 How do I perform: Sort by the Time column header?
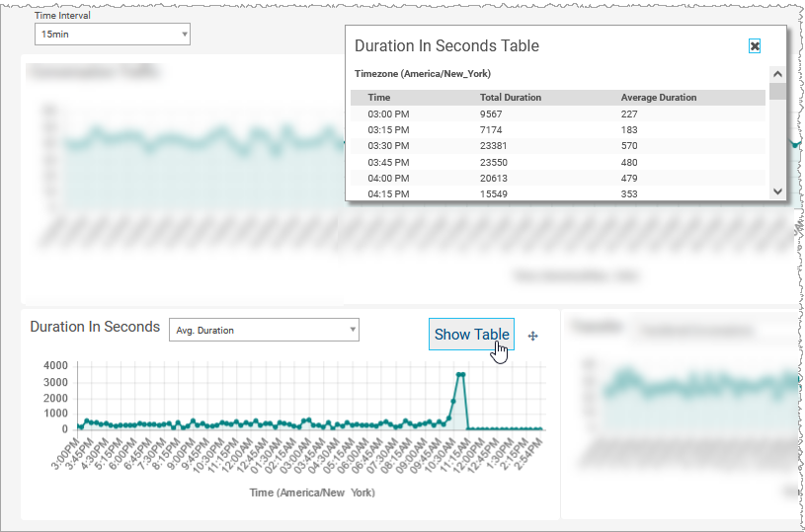pyautogui.click(x=379, y=98)
